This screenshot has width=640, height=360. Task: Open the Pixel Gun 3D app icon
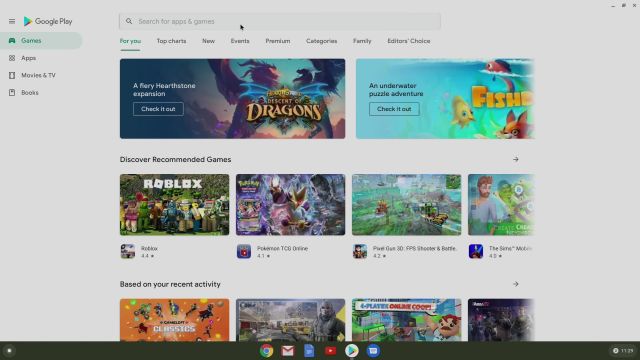[x=360, y=251]
